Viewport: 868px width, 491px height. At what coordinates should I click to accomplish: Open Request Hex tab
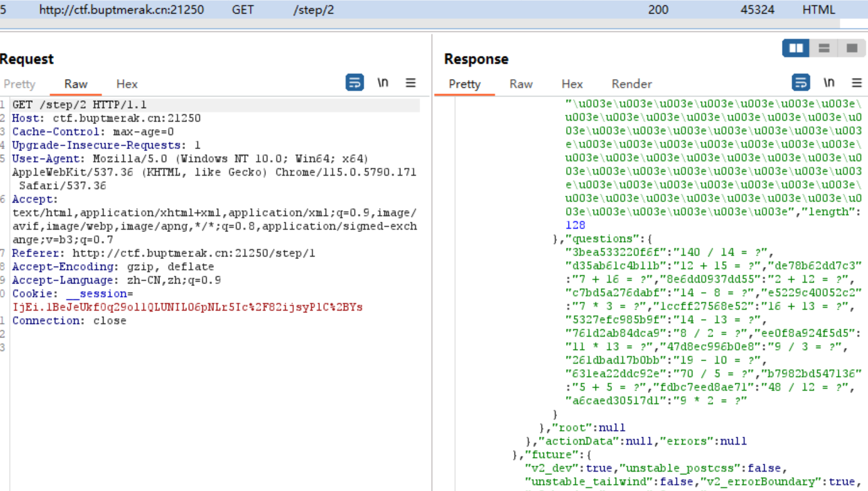point(127,84)
